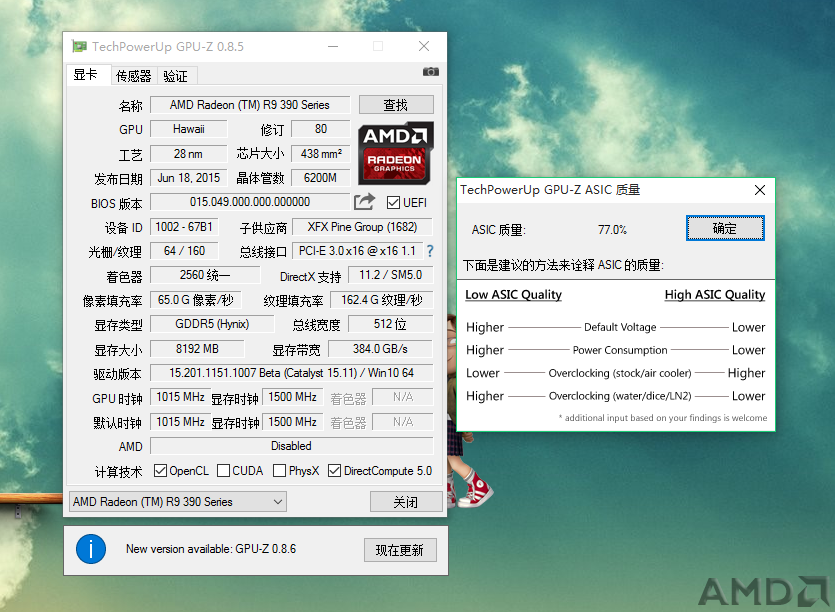This screenshot has width=835, height=612.
Task: Switch to the 显卡 tab
Action: [88, 75]
